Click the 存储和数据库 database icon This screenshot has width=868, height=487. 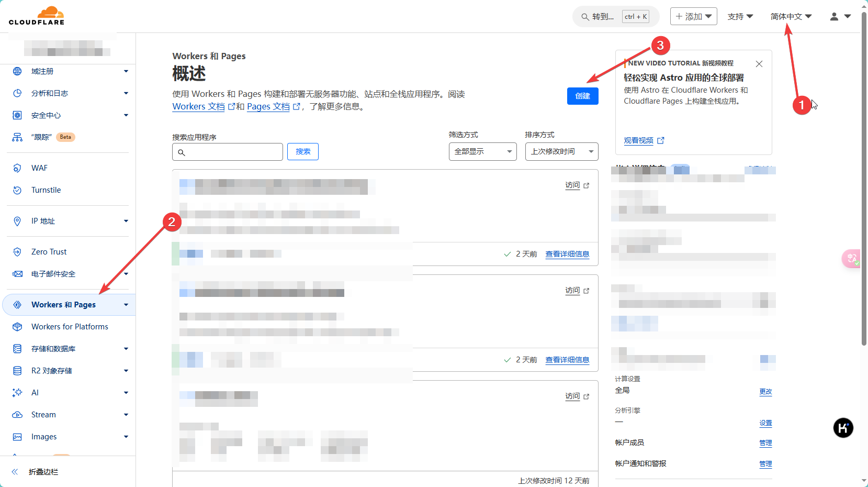pos(17,349)
